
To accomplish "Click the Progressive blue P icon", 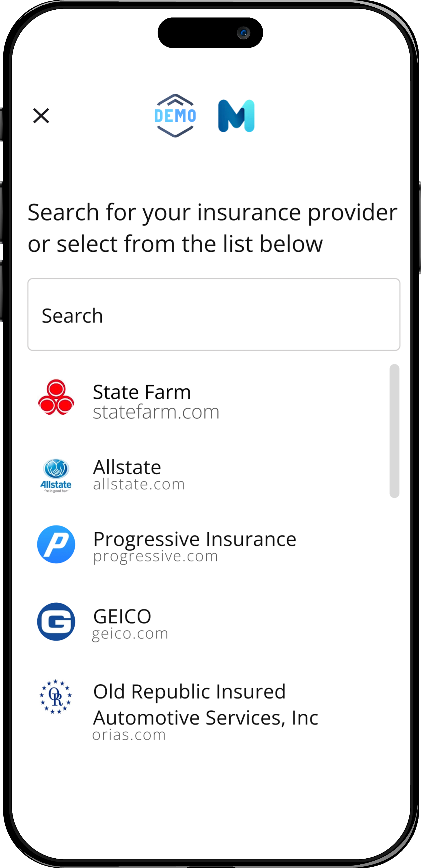I will [56, 544].
